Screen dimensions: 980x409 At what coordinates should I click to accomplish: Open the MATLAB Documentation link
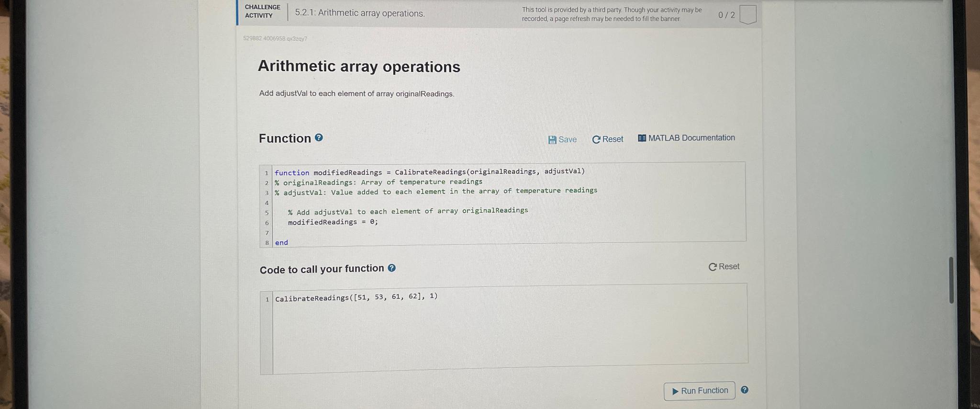[x=686, y=138]
